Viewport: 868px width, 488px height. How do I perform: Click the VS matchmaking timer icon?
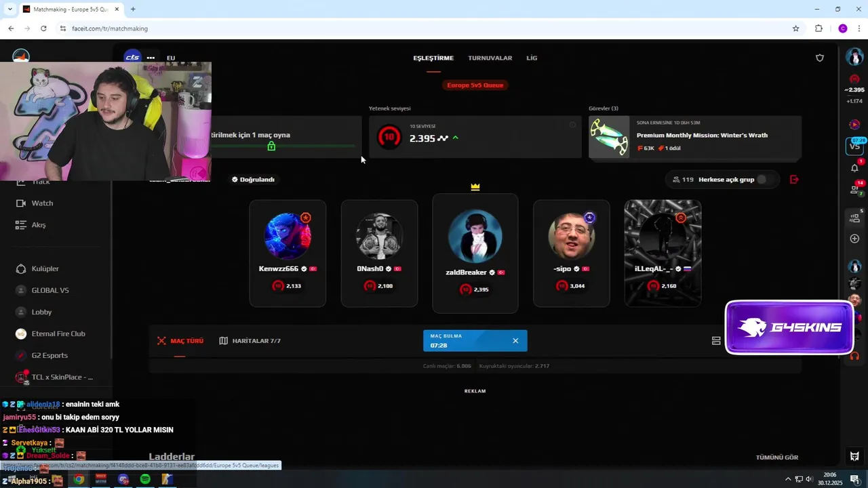tap(854, 145)
